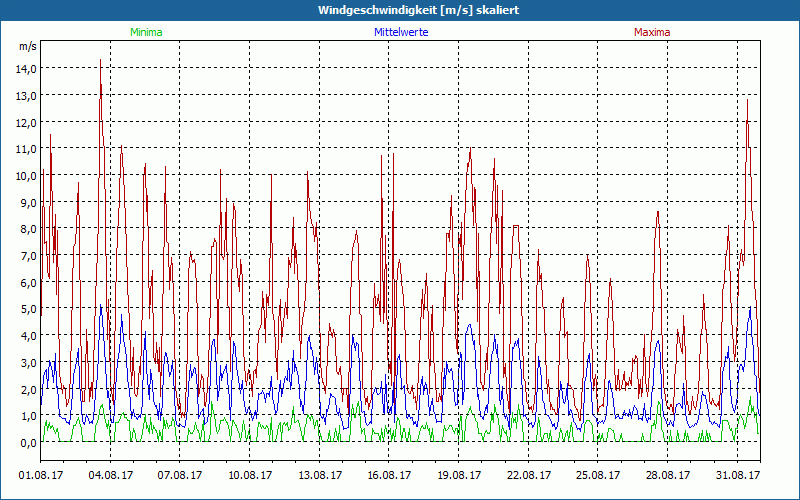This screenshot has width=800, height=500.
Task: Click the 04.08.17 date label
Action: click(110, 475)
